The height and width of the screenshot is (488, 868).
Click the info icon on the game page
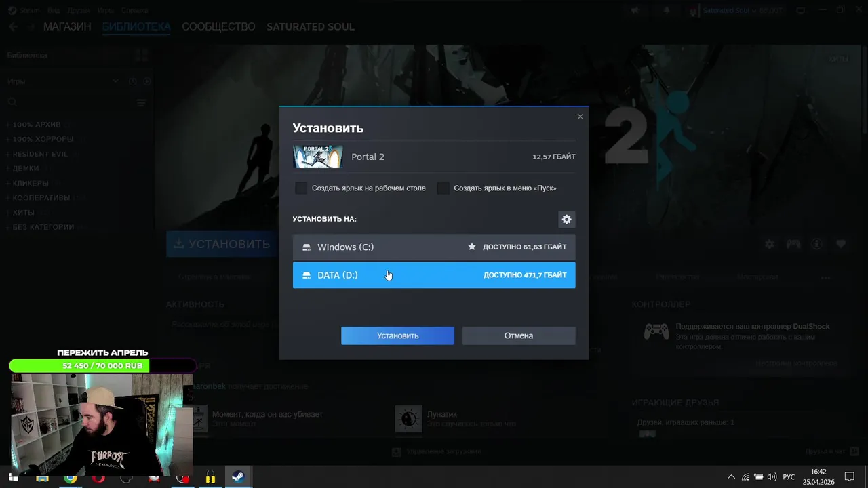click(x=817, y=244)
